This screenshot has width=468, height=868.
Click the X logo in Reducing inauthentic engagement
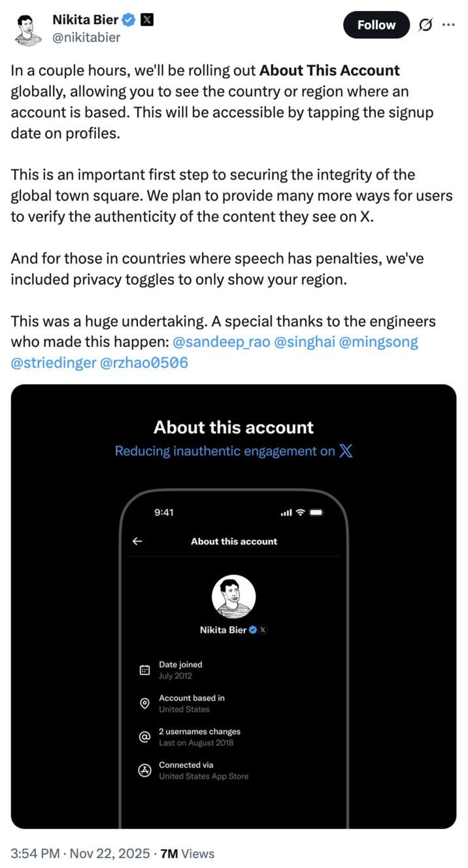click(347, 451)
